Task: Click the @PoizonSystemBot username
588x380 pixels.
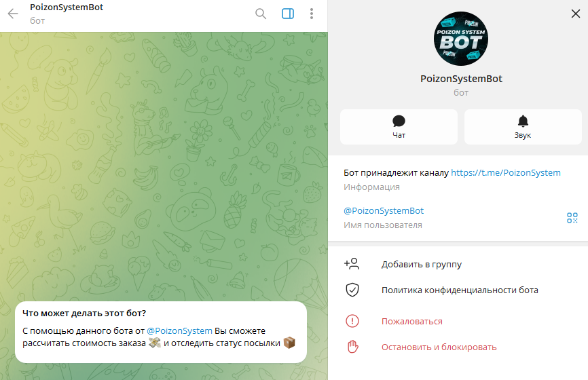Action: (384, 211)
